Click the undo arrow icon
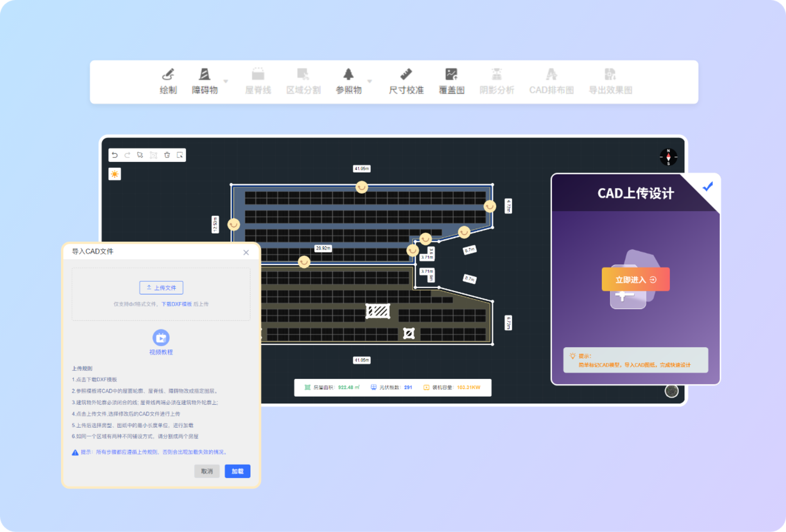Screen dimensions: 786x532 click(x=115, y=155)
